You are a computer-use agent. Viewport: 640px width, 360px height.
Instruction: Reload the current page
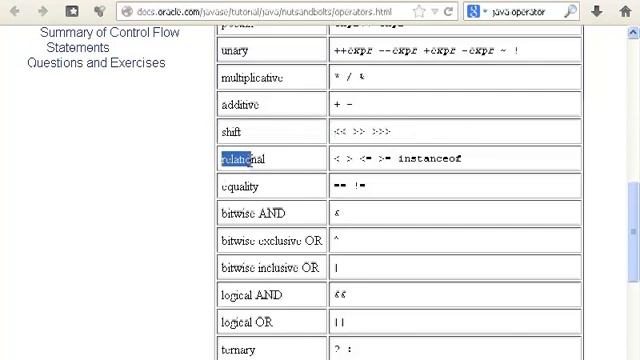click(448, 11)
